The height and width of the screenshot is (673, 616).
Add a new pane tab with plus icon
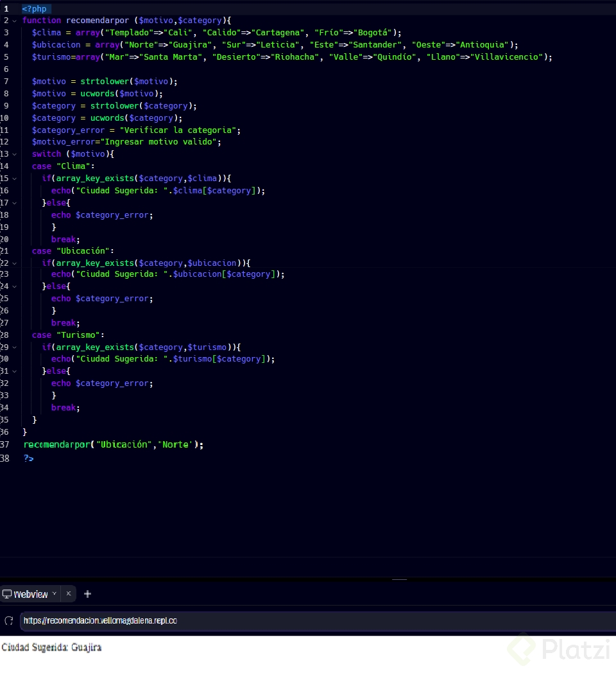[87, 594]
